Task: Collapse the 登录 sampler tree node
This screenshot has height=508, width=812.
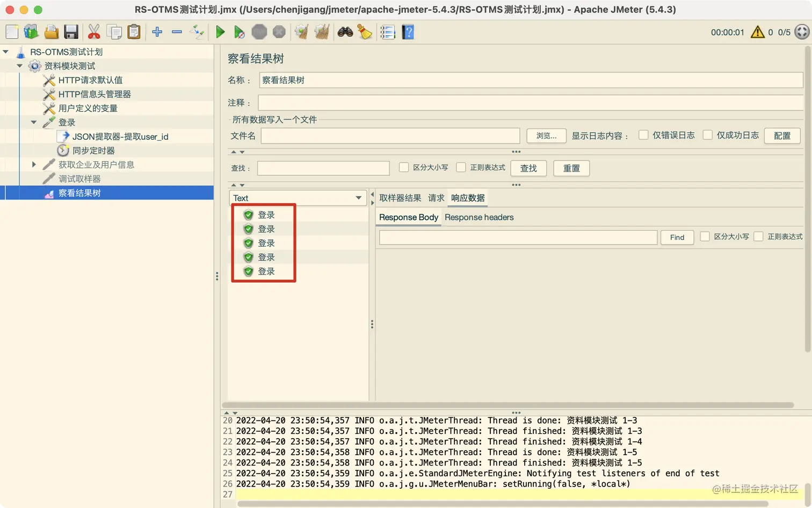Action: 34,122
